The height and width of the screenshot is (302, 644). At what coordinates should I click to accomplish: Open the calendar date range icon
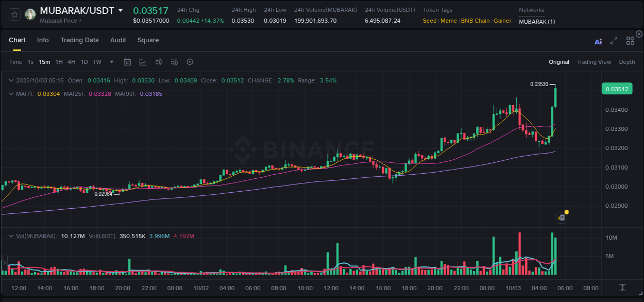[x=127, y=62]
